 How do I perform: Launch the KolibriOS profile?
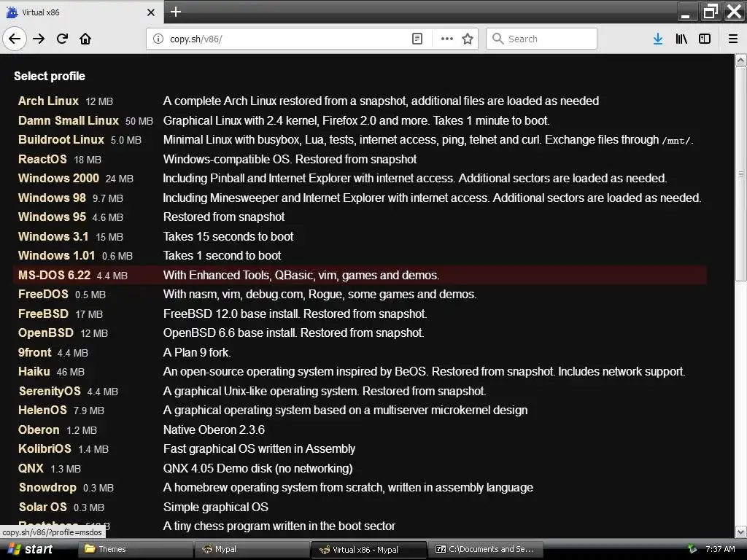pyautogui.click(x=44, y=448)
